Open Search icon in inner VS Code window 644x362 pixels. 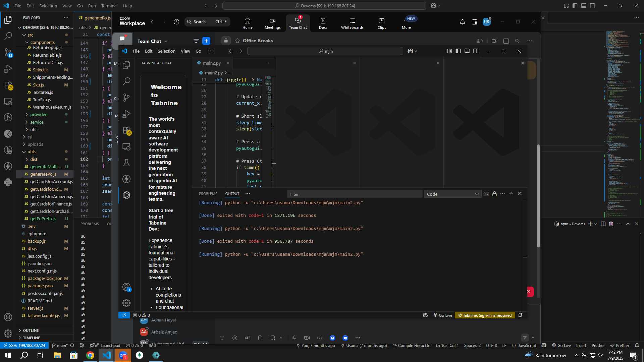pos(126,81)
